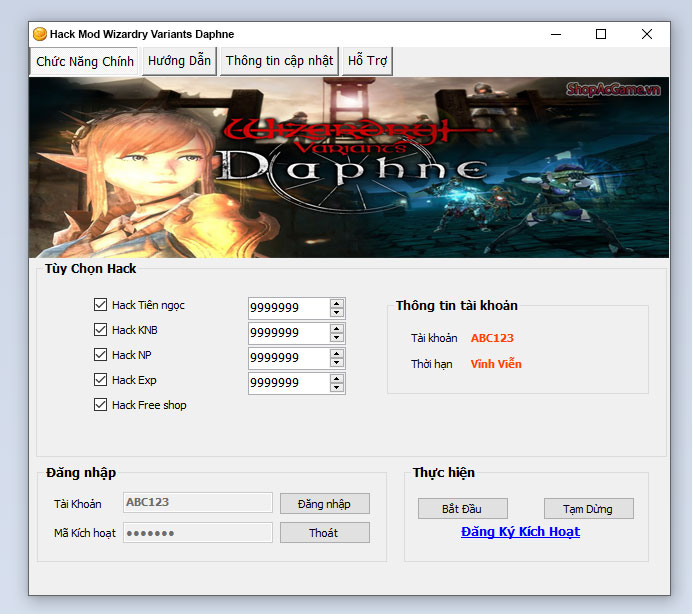
Task: Click the Đăng nhập button
Action: tap(324, 504)
